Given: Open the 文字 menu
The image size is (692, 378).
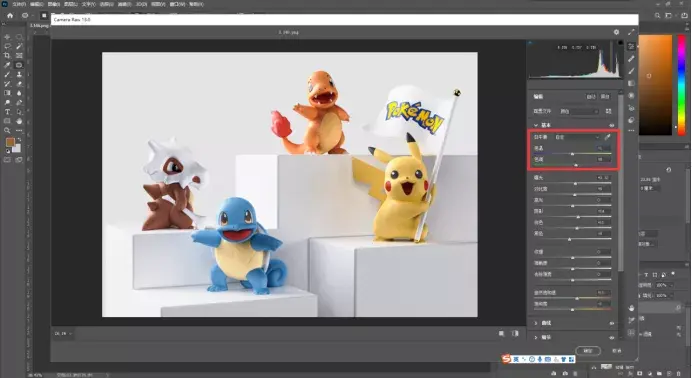Looking at the screenshot, I should (89, 4).
